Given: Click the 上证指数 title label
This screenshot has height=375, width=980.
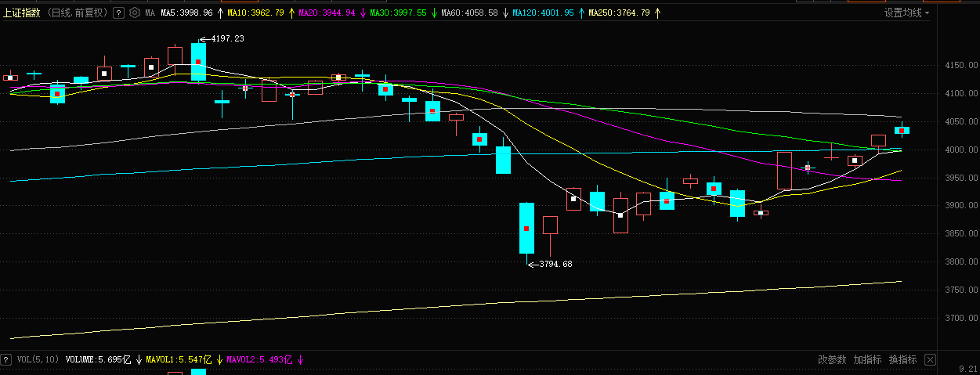Looking at the screenshot, I should pos(21,13).
